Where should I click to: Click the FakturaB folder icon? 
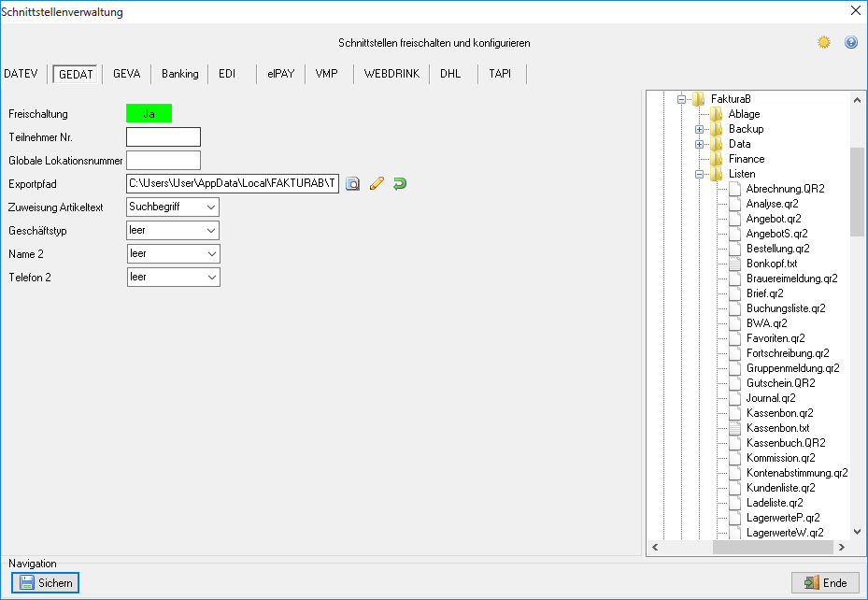point(699,99)
